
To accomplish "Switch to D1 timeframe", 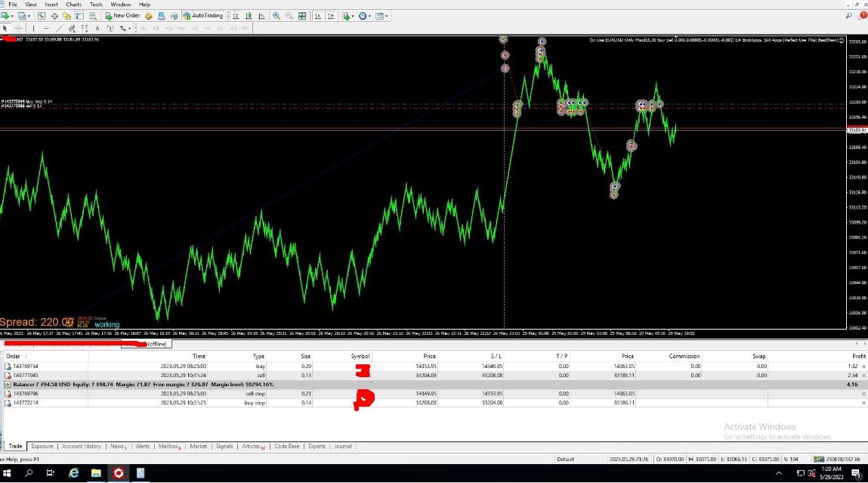I will point(220,28).
